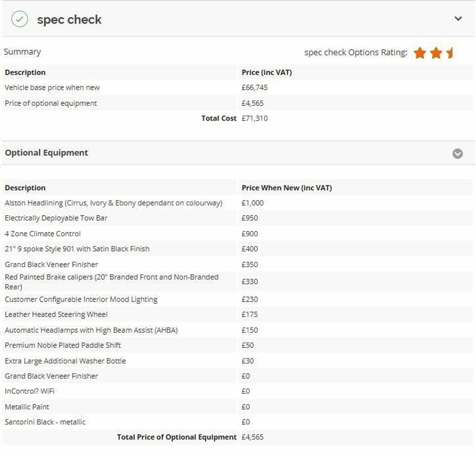Select Leather Heated Steering Wheel row
Screen dimensions: 476x457
pyautogui.click(x=237, y=314)
